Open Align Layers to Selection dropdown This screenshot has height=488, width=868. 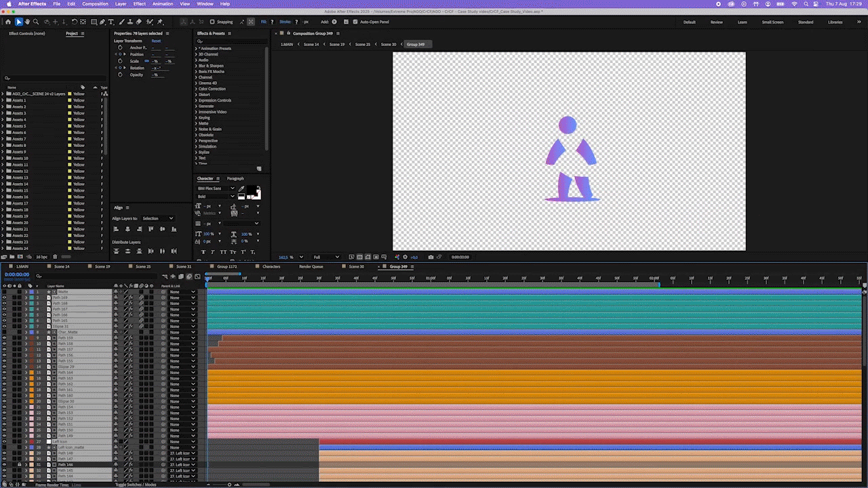point(157,218)
